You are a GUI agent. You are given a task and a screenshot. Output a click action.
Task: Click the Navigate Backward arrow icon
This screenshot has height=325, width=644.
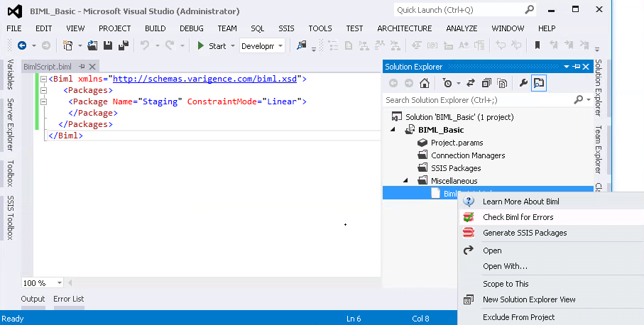pos(22,45)
